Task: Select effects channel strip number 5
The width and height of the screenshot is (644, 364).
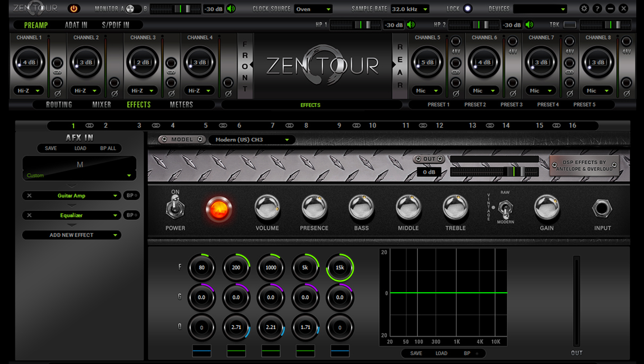Action: coord(206,125)
